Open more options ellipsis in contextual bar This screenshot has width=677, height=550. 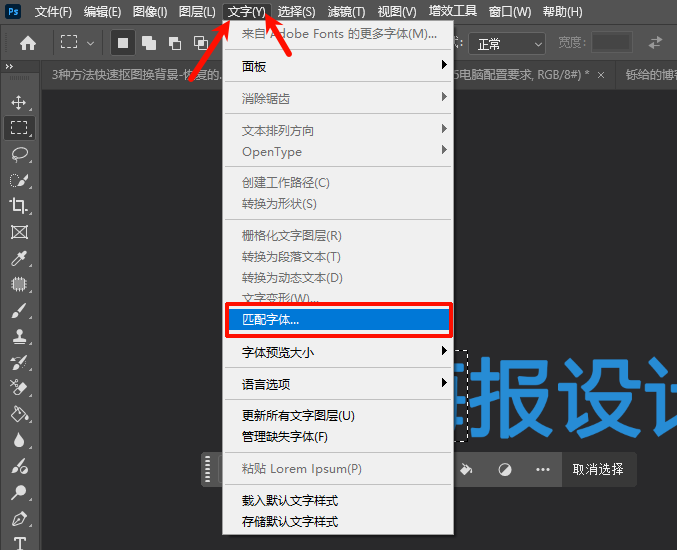[x=543, y=470]
